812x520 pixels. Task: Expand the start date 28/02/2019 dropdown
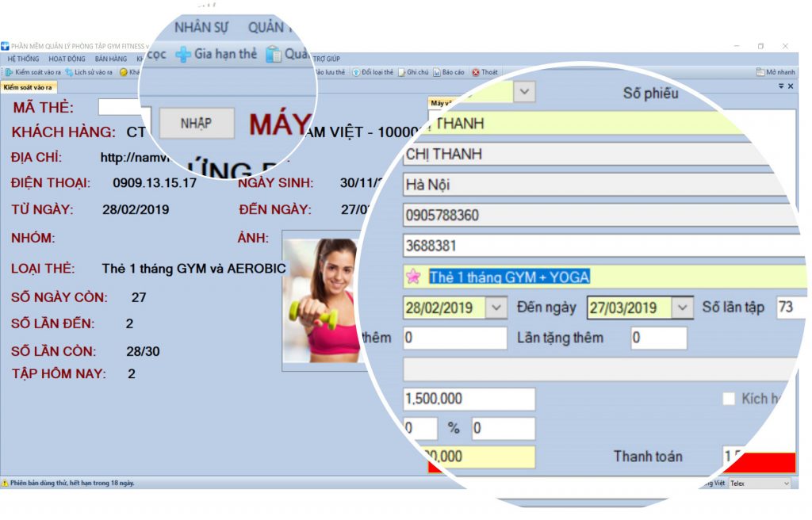(496, 308)
